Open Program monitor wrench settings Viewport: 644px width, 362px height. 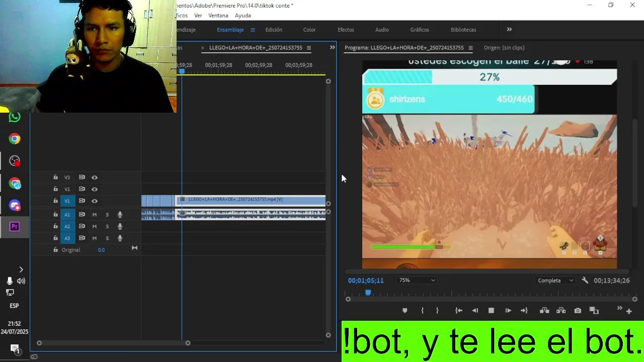[585, 281]
